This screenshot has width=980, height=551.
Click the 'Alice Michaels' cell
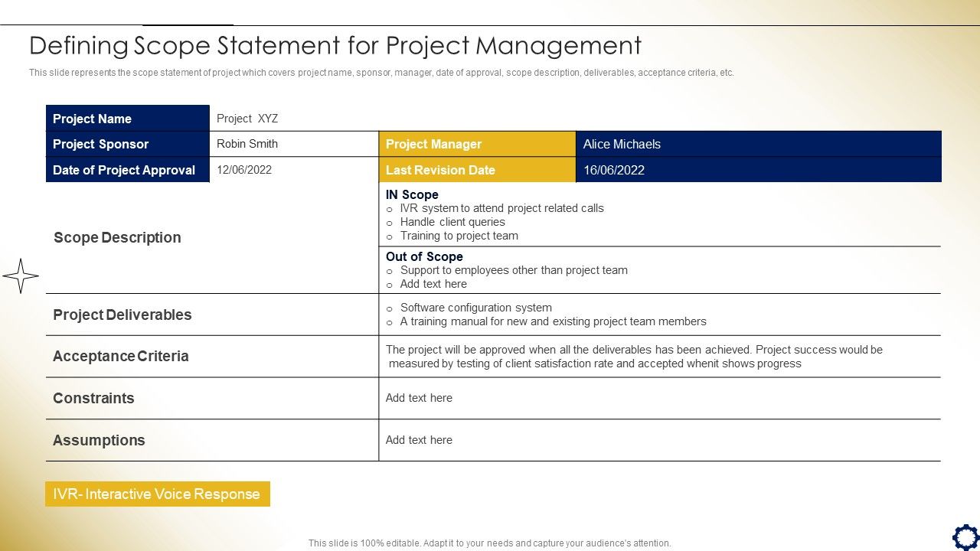(x=759, y=144)
